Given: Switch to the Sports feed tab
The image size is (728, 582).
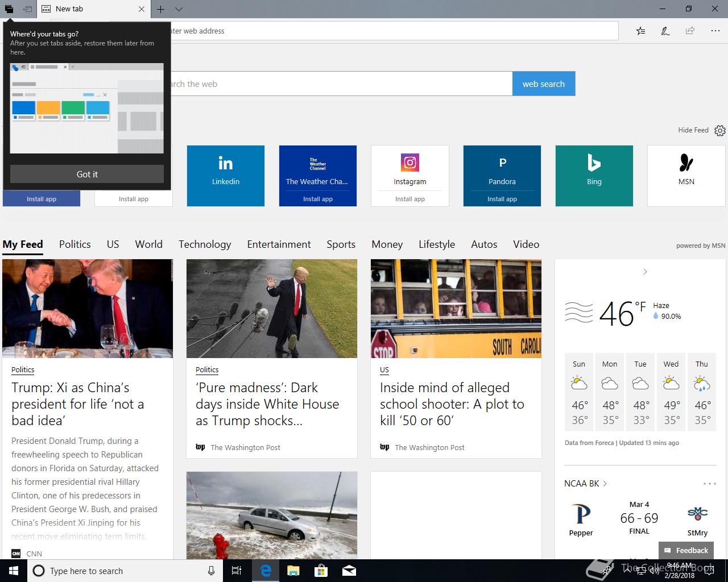Looking at the screenshot, I should click(x=341, y=244).
